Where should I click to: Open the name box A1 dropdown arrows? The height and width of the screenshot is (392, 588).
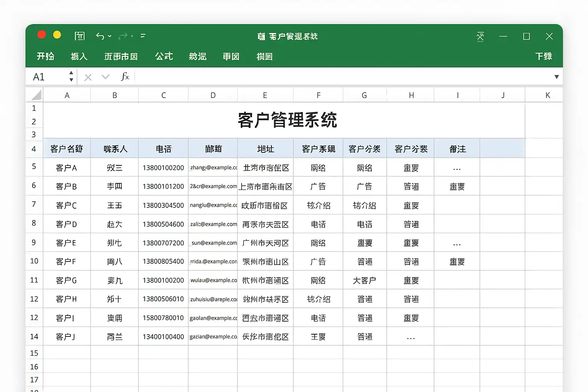point(71,77)
